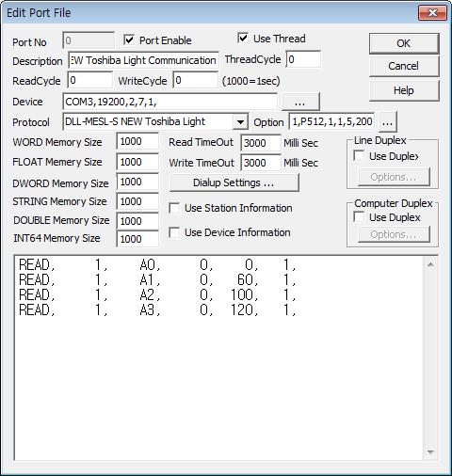
Task: Check Use Device Information option
Action: click(174, 232)
